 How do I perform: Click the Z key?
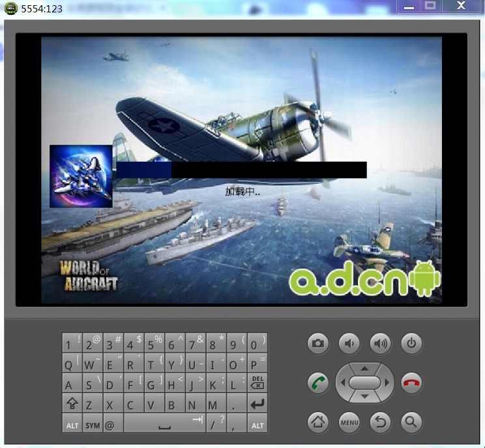(x=93, y=403)
